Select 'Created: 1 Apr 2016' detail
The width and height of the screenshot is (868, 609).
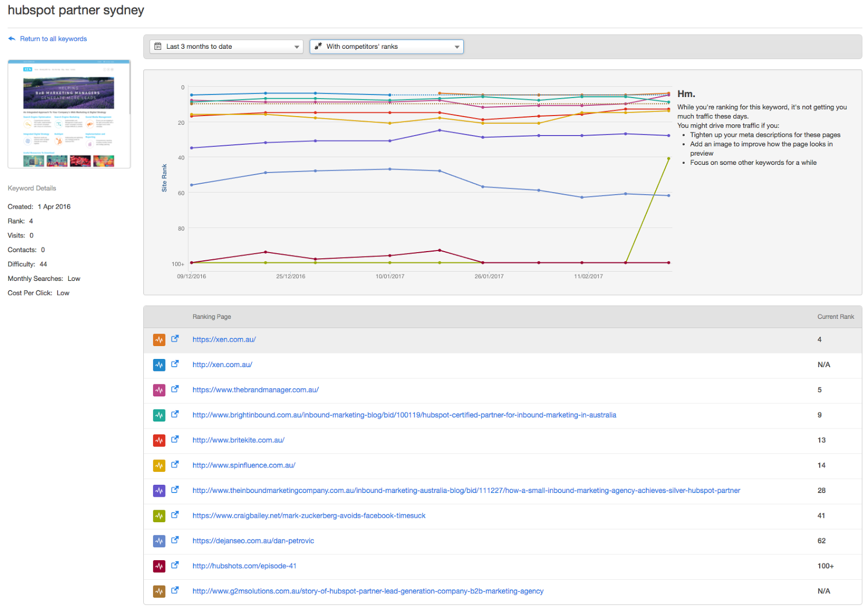39,207
